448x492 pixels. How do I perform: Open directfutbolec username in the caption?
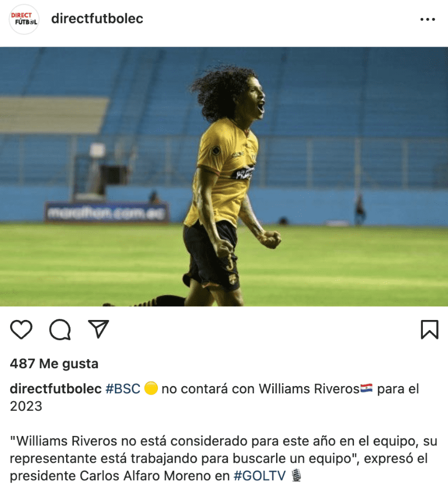tap(56, 389)
